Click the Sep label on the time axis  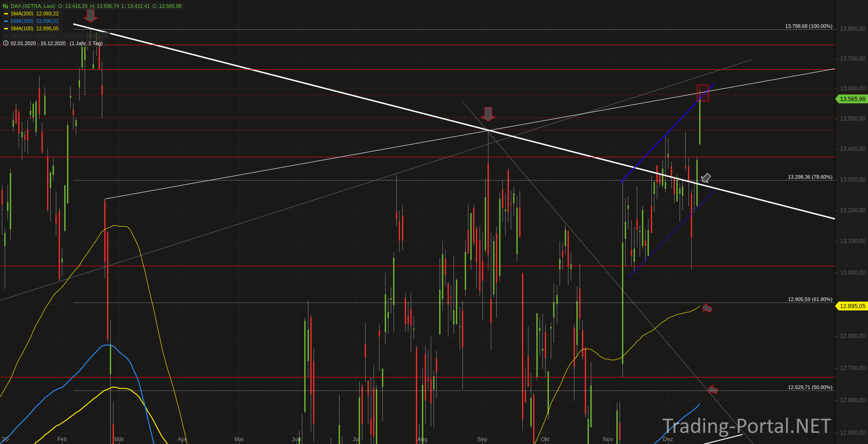482,439
